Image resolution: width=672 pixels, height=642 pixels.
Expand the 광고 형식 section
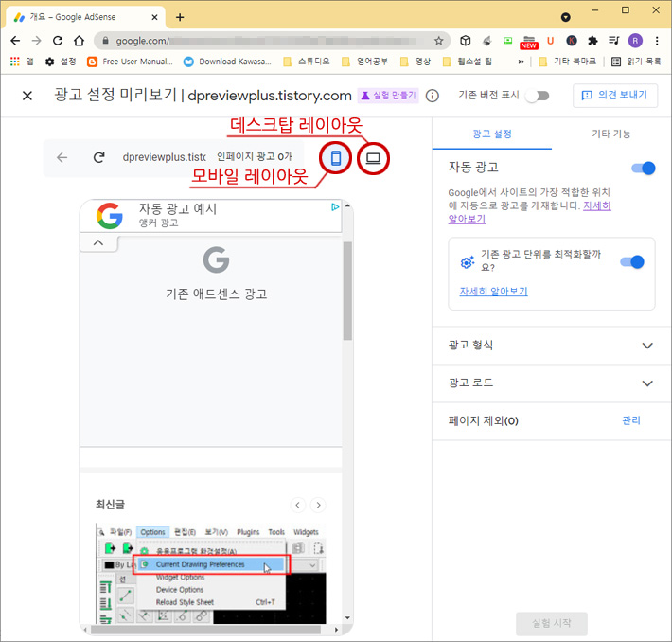click(552, 346)
